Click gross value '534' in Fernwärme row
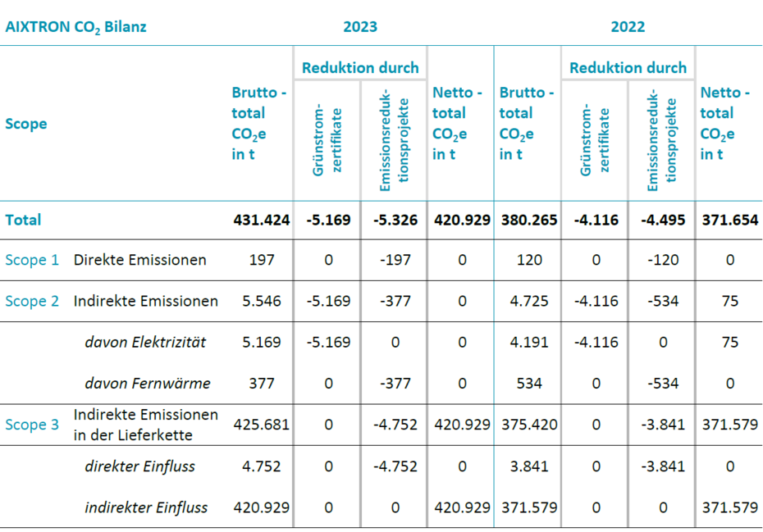The image size is (763, 532). [x=529, y=383]
